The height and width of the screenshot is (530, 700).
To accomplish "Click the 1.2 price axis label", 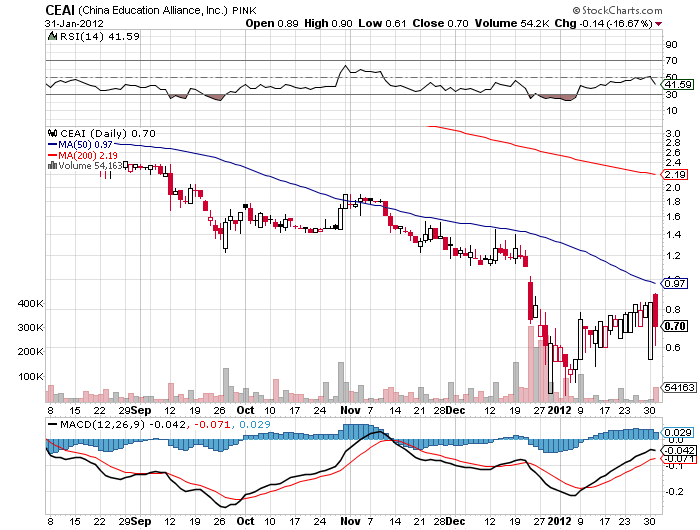I will point(673,256).
